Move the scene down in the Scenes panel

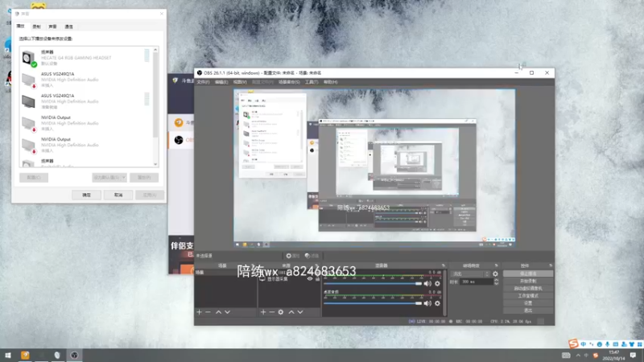pos(227,312)
